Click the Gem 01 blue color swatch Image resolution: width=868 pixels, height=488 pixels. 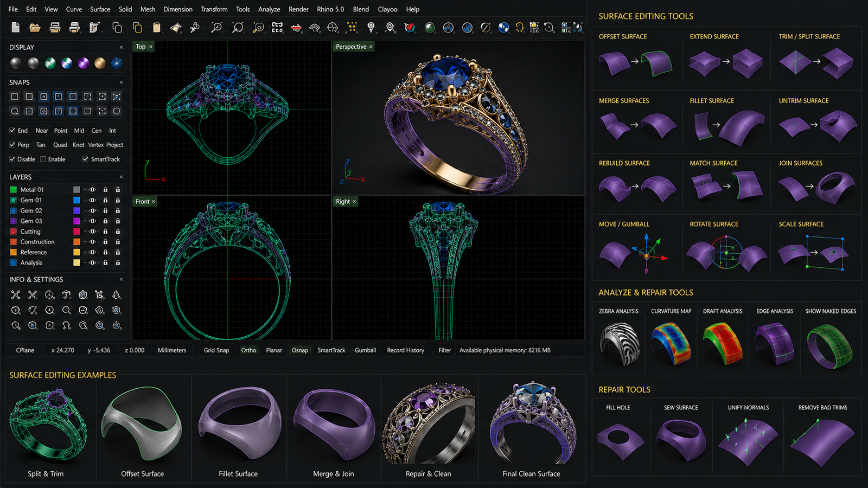point(76,200)
